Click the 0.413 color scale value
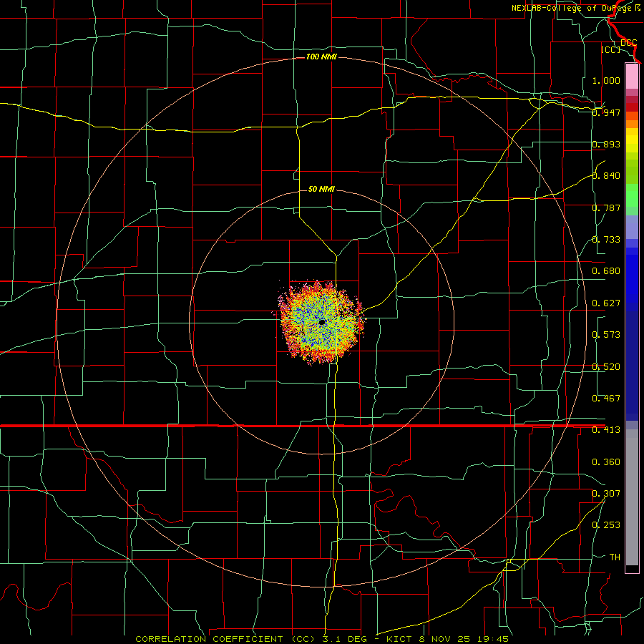 pos(606,430)
